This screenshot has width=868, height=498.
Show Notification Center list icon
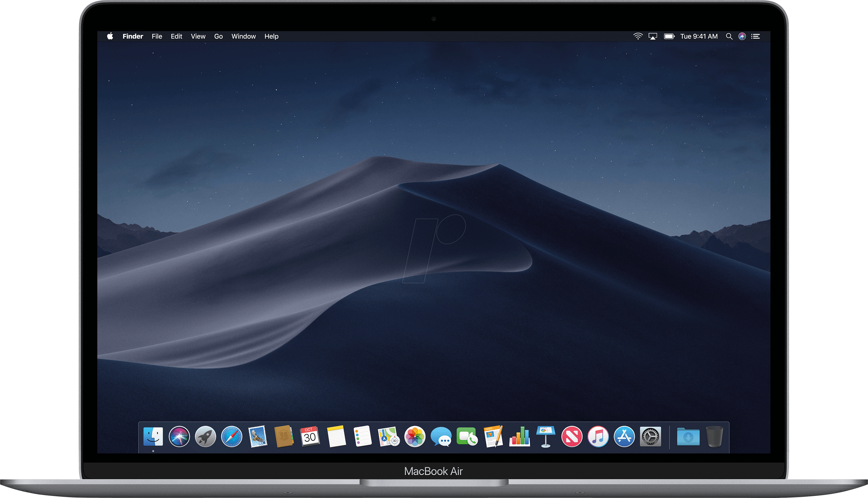click(x=755, y=36)
